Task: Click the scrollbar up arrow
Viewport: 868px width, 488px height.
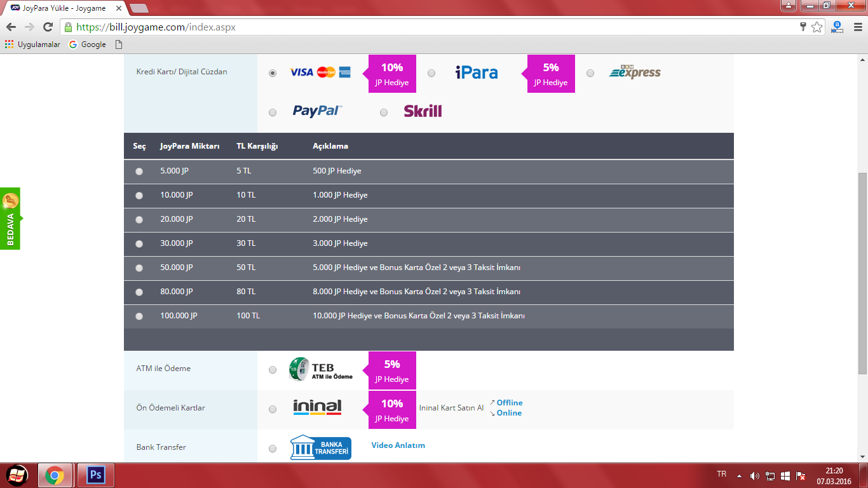Action: (862, 58)
